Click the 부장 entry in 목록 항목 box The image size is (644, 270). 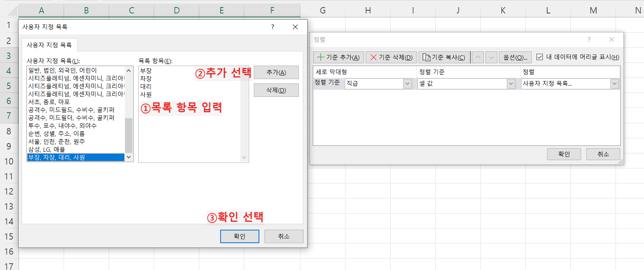click(x=146, y=71)
